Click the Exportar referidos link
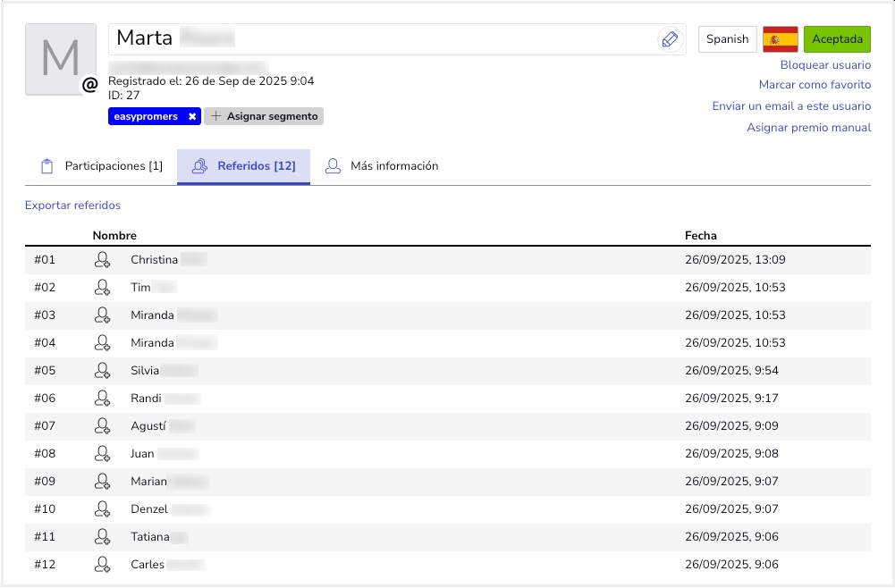 pos(72,206)
